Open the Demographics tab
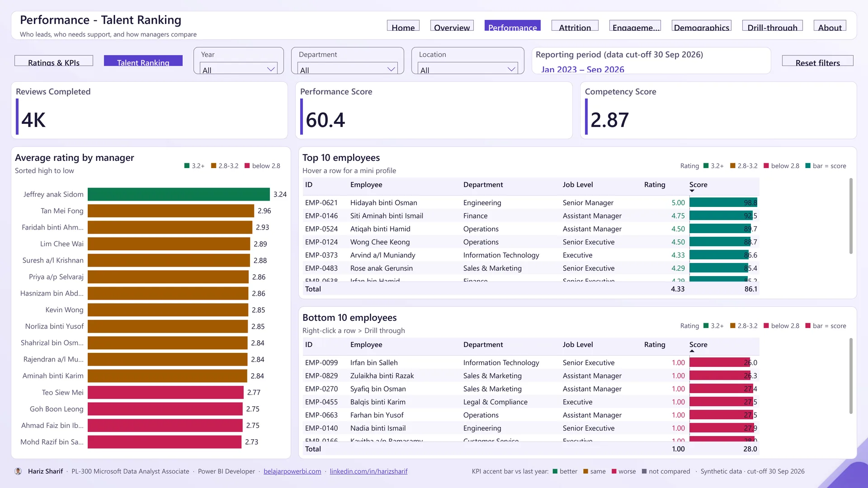The height and width of the screenshot is (488, 868). pos(702,26)
